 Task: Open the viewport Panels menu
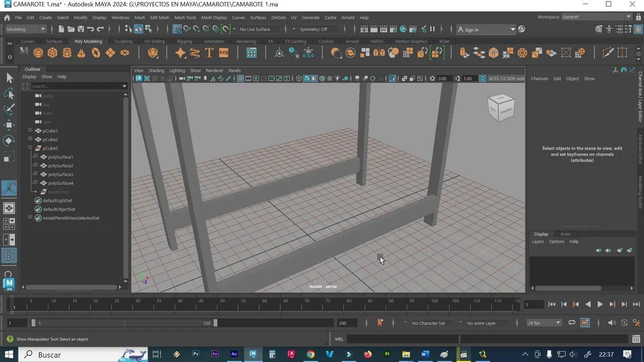(234, 70)
